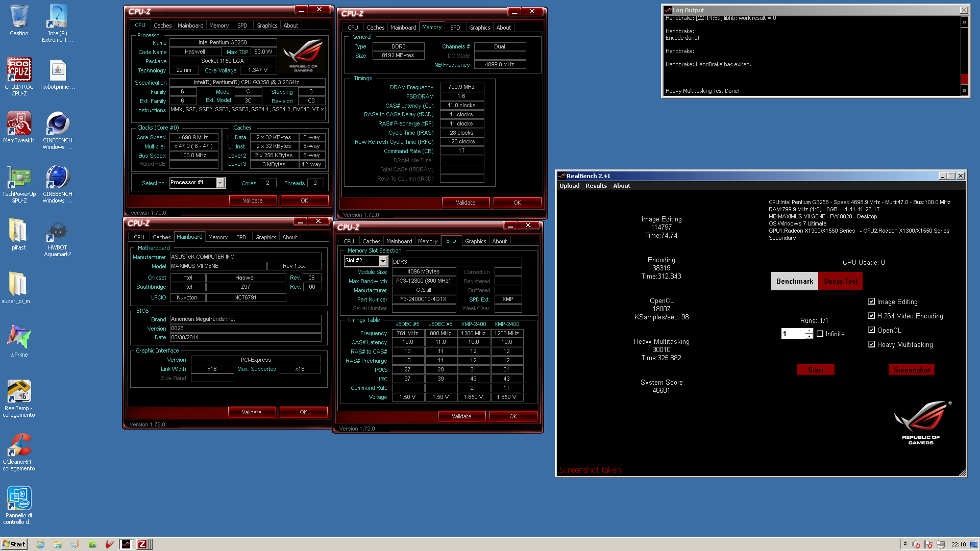The height and width of the screenshot is (551, 980).
Task: Switch to RealBench ROG taskbar button
Action: click(x=126, y=544)
